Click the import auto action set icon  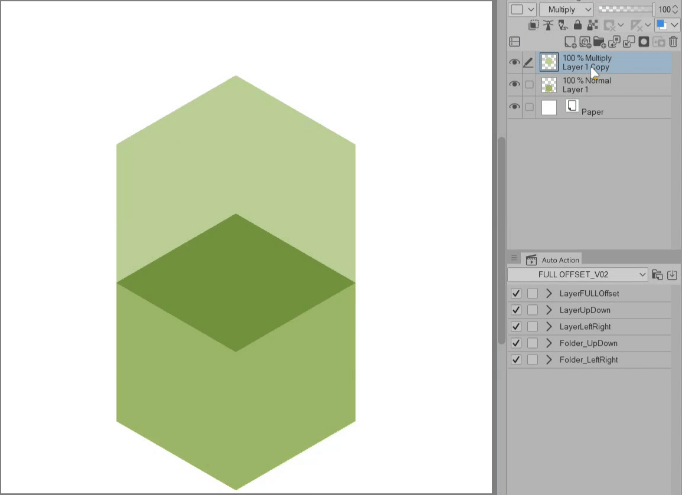point(672,274)
